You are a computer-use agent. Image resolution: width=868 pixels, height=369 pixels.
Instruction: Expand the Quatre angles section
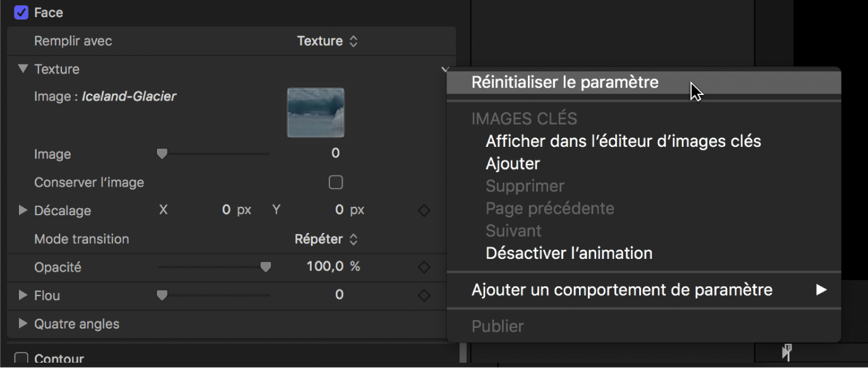pyautogui.click(x=23, y=323)
